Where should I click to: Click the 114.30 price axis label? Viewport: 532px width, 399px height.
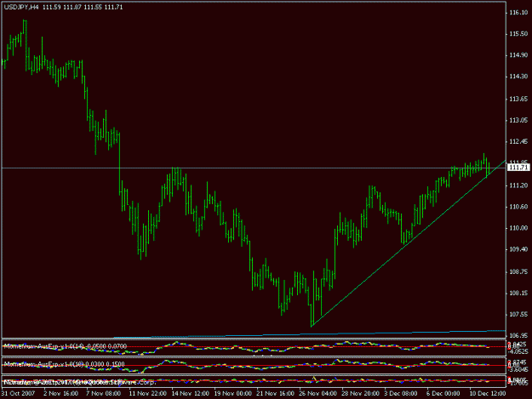518,77
